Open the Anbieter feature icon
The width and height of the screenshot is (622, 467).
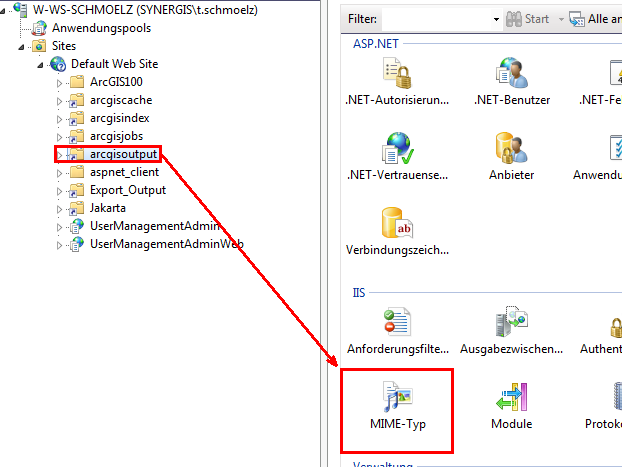point(511,148)
